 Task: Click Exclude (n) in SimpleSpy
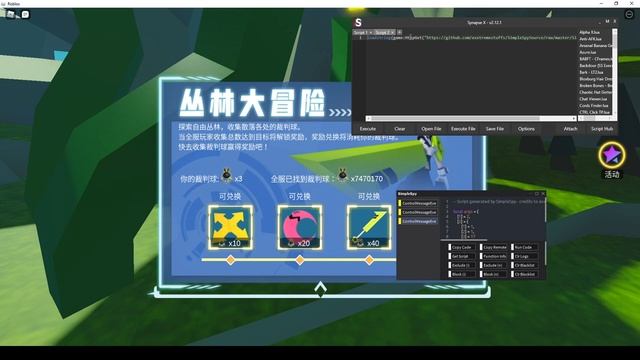[493, 265]
